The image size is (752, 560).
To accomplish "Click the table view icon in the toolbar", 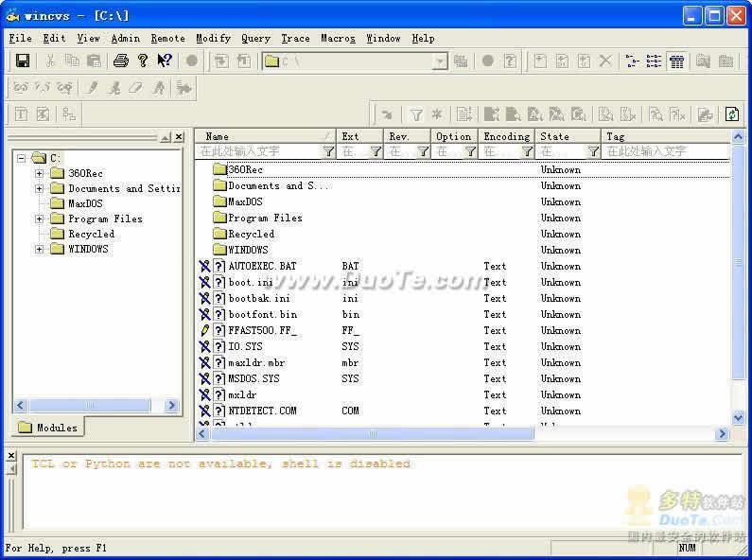I will [677, 61].
